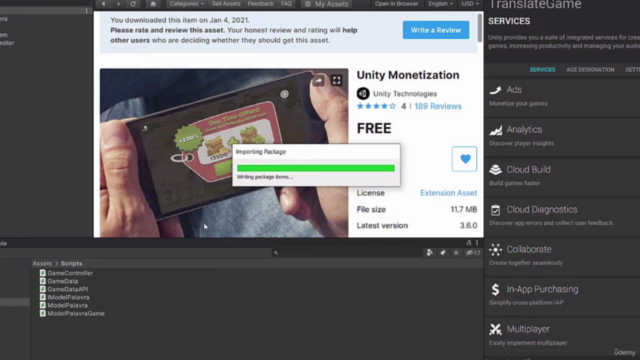
Task: Click Scripts breadcrumb
Action: click(x=71, y=264)
